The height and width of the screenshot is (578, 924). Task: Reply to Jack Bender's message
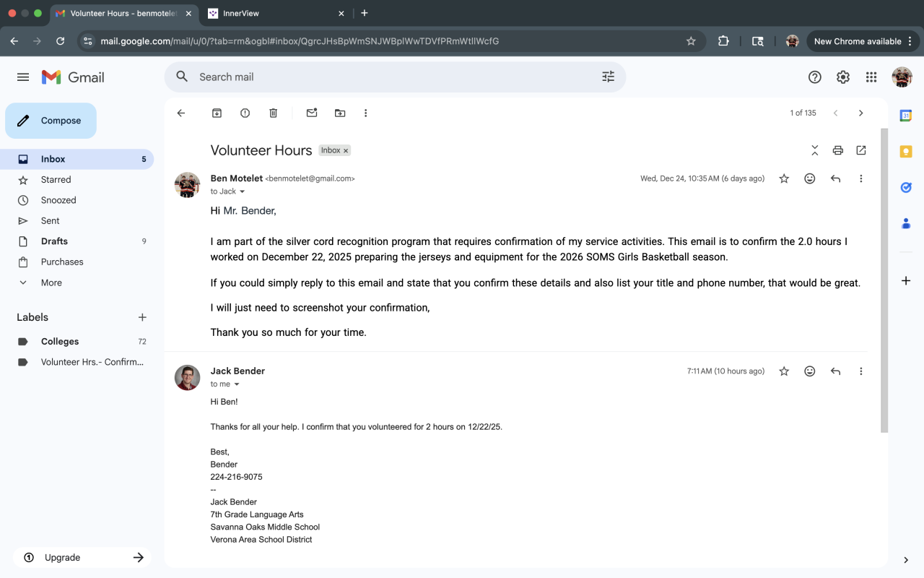coord(835,371)
